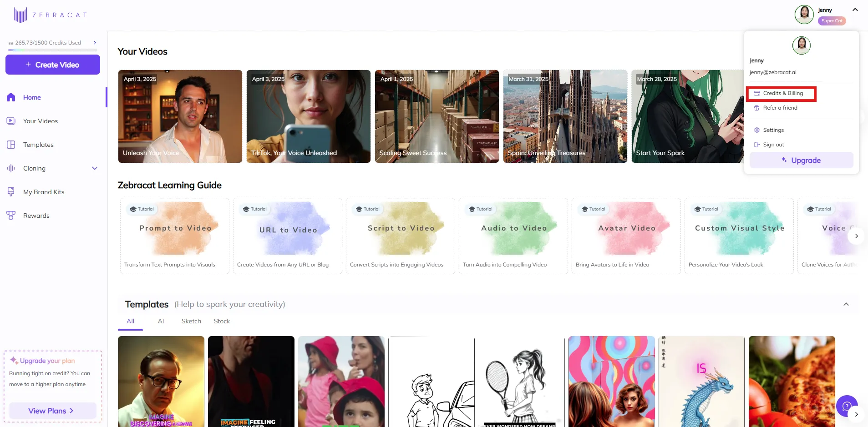868x427 pixels.
Task: Click the Zebracat logo icon
Action: tap(20, 15)
